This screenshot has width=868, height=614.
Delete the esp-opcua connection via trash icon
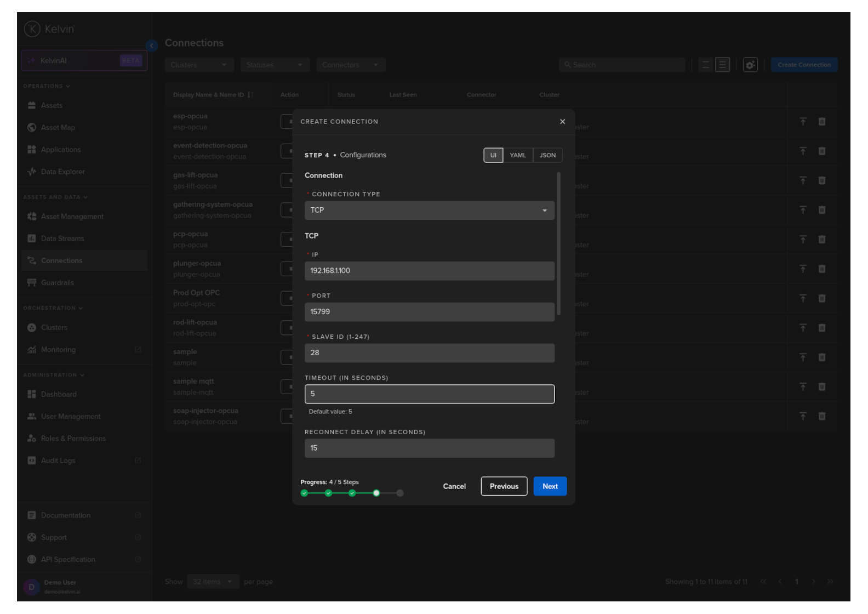coord(821,122)
